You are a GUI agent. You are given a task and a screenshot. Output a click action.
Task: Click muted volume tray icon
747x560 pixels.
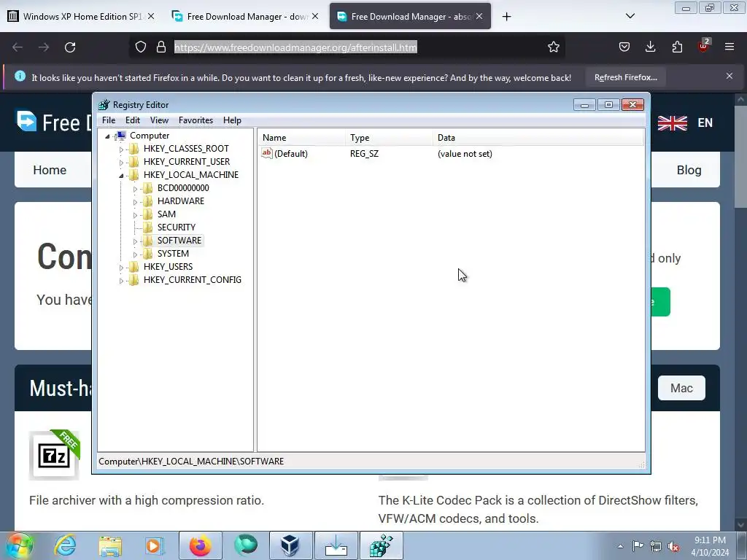tap(673, 546)
